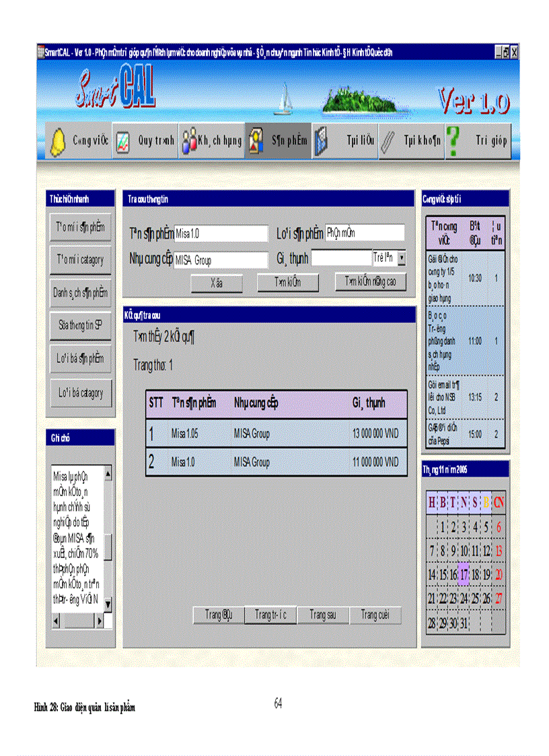Expand the dropdown beside the price field
This screenshot has width=549, height=756.
click(x=402, y=258)
